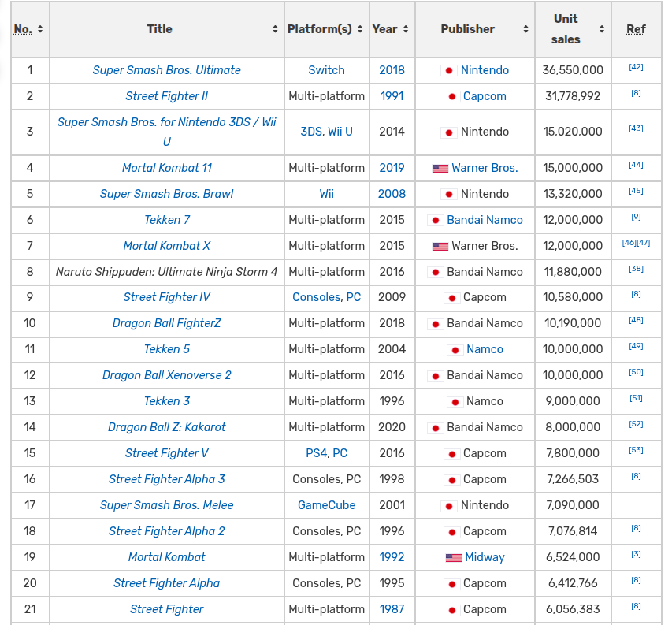The height and width of the screenshot is (625, 672).
Task: Open Street Fighter Alpha 2 link
Action: (x=167, y=531)
